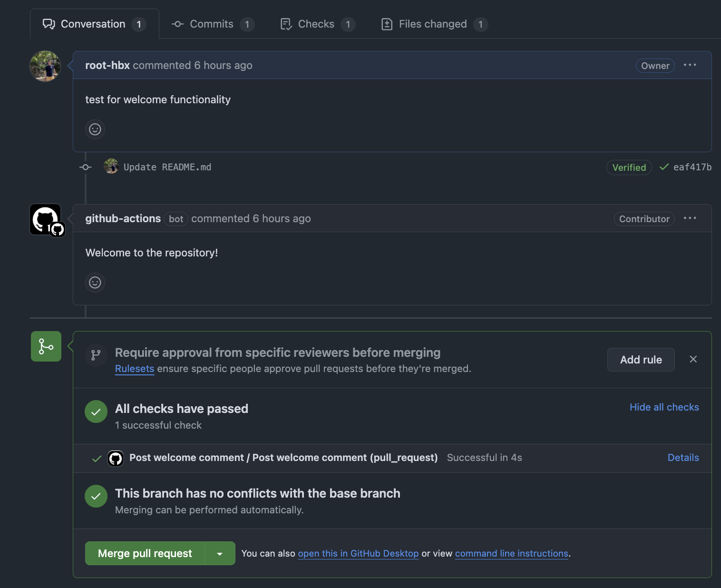Dismiss the require approval rule suggestion
This screenshot has height=588, width=721.
tap(693, 359)
